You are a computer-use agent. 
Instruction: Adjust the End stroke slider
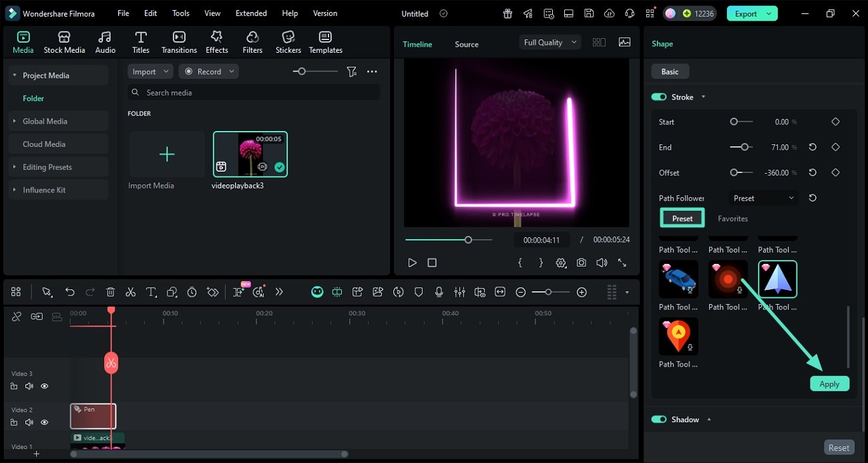click(744, 147)
